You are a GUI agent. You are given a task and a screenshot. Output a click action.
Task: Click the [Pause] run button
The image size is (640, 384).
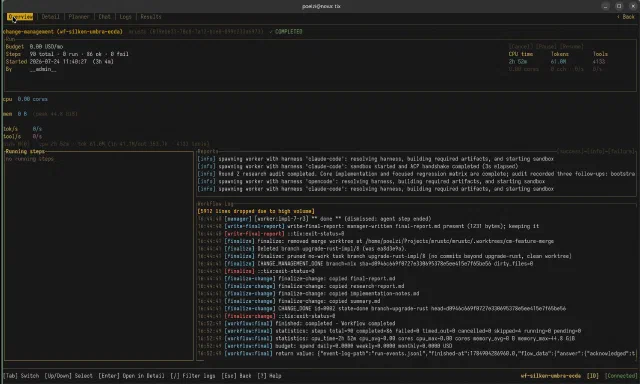tap(547, 47)
